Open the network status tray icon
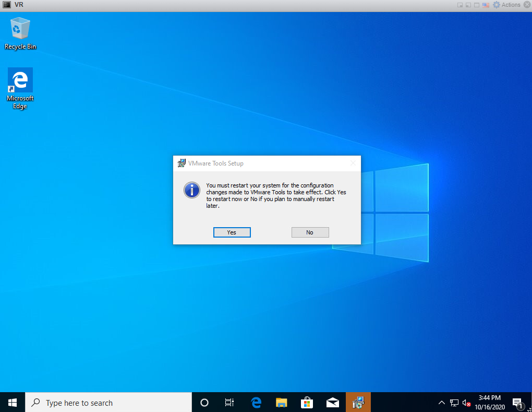The width and height of the screenshot is (532, 412). click(454, 403)
